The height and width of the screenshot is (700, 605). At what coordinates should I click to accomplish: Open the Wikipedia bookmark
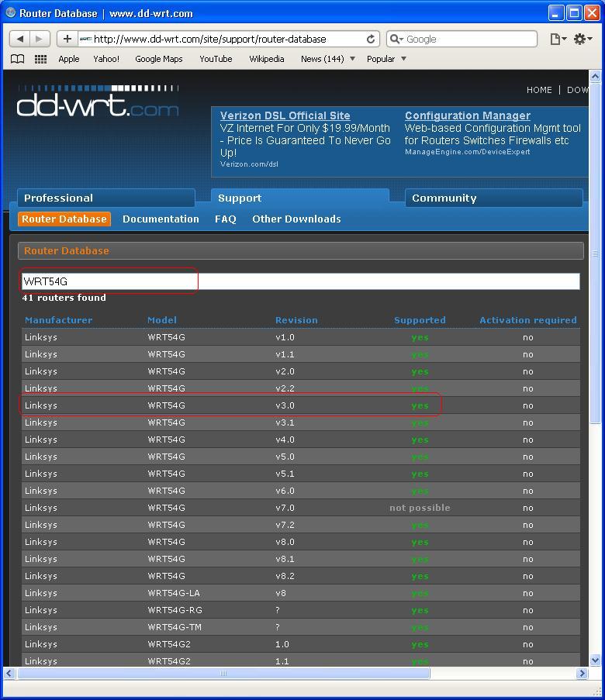267,59
